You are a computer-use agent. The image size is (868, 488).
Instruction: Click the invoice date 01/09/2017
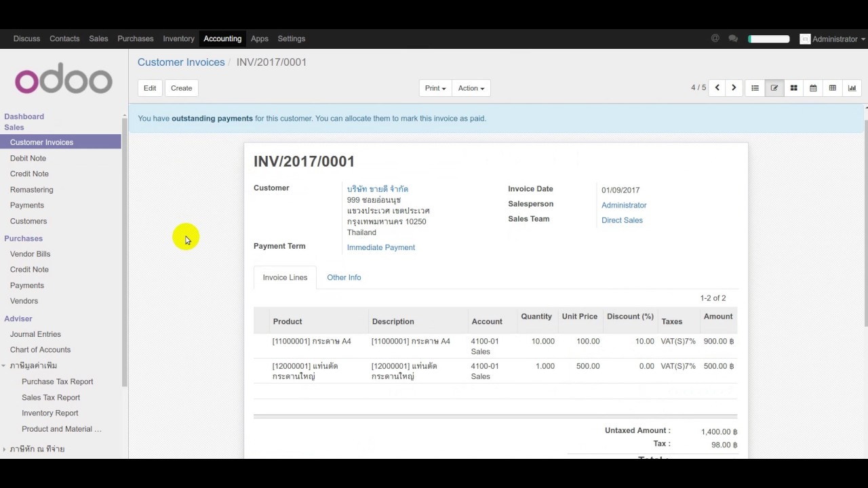[620, 190]
